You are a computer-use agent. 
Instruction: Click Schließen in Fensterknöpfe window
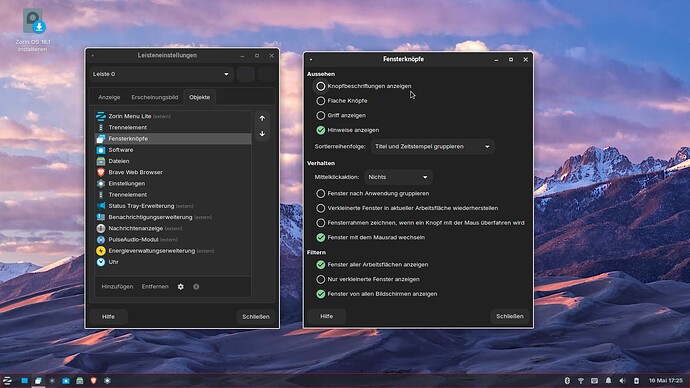tap(510, 316)
